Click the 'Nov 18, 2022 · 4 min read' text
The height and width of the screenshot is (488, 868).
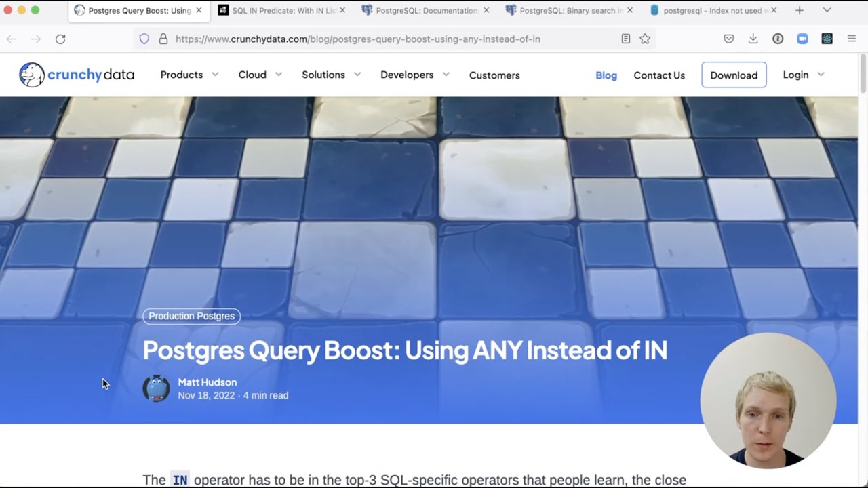[x=233, y=395]
